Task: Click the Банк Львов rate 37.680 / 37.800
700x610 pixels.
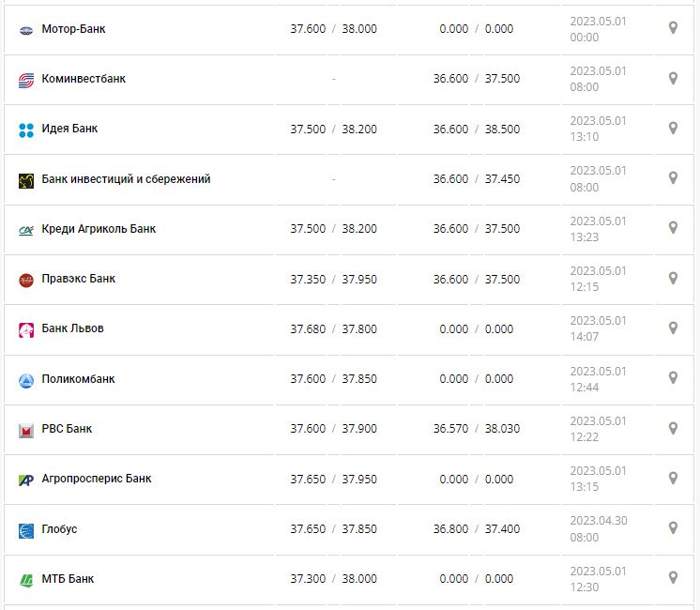Action: 333,328
